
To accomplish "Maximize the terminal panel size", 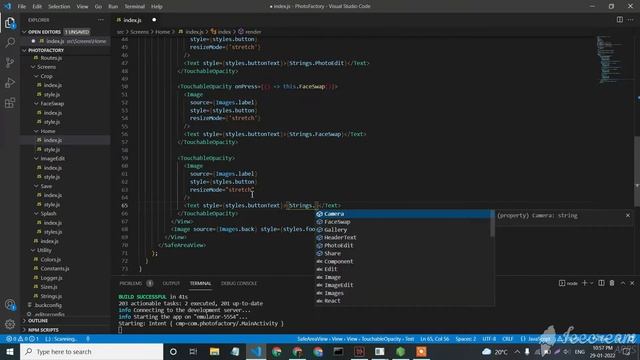I will click(x=623, y=283).
